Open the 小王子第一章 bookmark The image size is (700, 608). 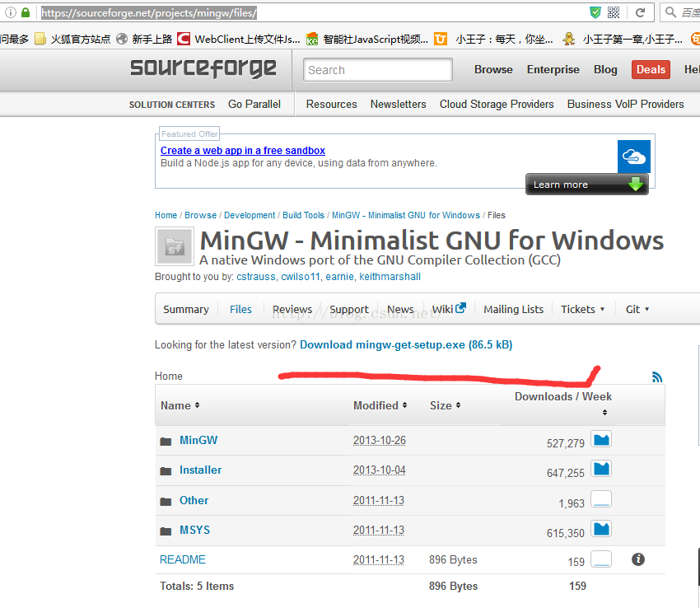click(623, 40)
